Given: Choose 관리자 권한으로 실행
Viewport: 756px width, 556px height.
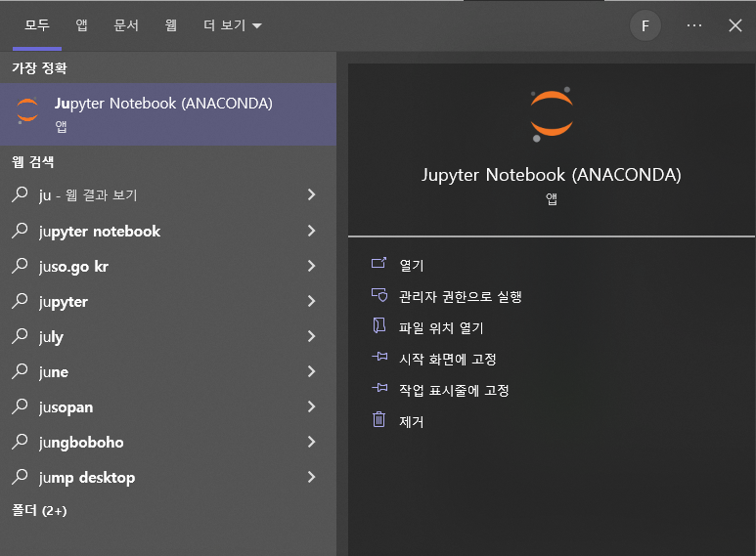Looking at the screenshot, I should 461,296.
